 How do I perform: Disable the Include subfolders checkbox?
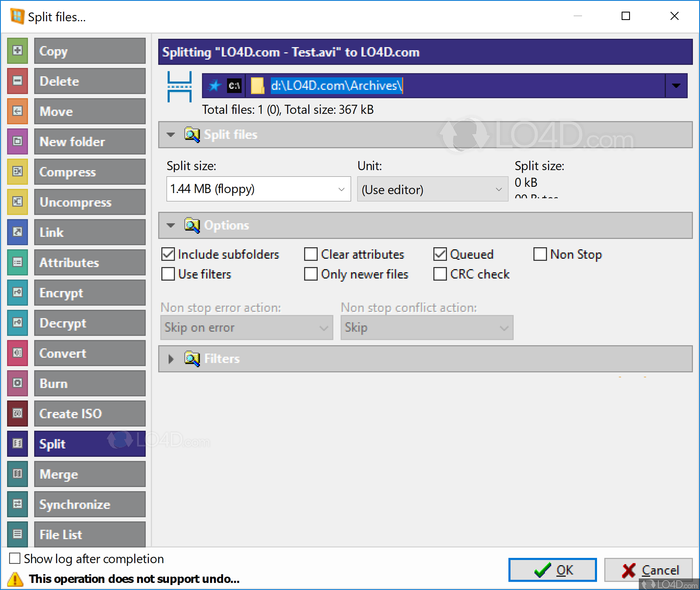click(168, 254)
